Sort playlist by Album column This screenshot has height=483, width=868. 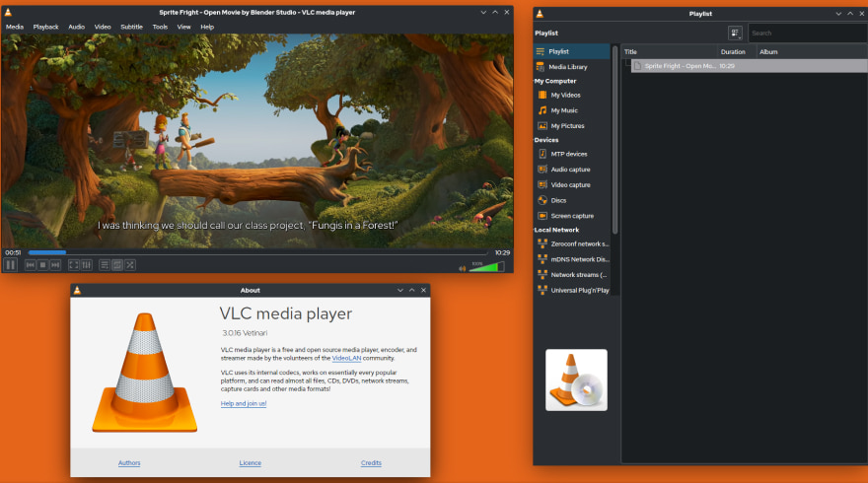point(812,52)
